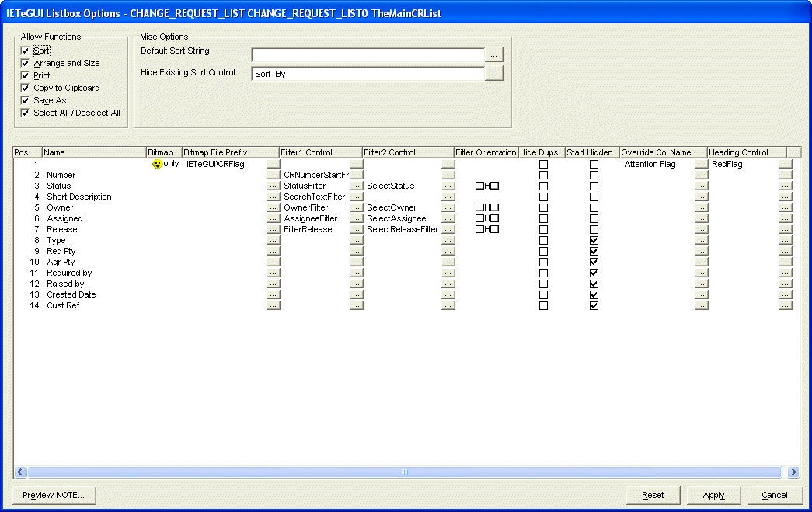
Task: Click the horizontal scrollbar right arrow
Action: [793, 472]
